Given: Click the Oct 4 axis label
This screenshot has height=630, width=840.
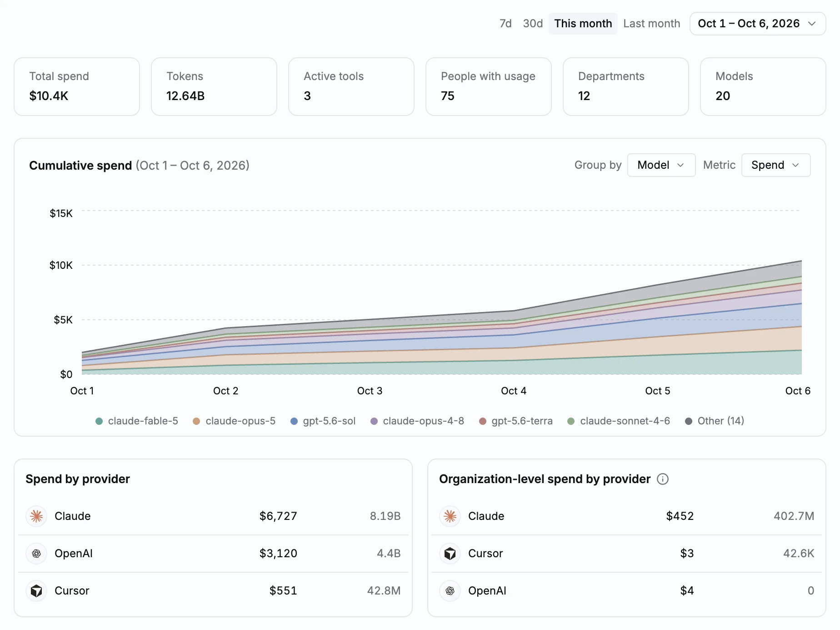Looking at the screenshot, I should 514,391.
